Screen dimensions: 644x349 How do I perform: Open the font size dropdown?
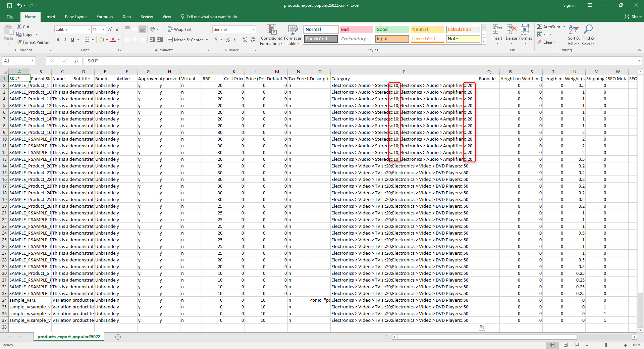(103, 30)
